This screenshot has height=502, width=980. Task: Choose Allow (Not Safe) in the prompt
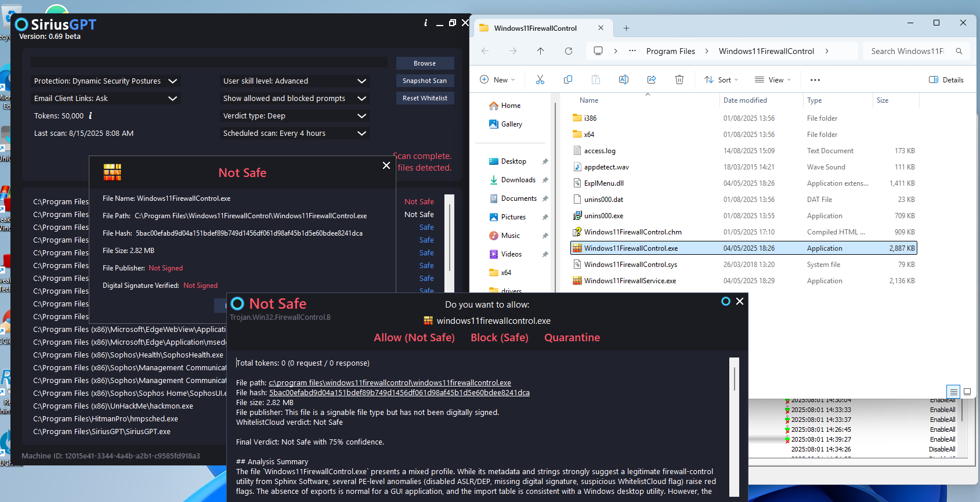tap(414, 337)
